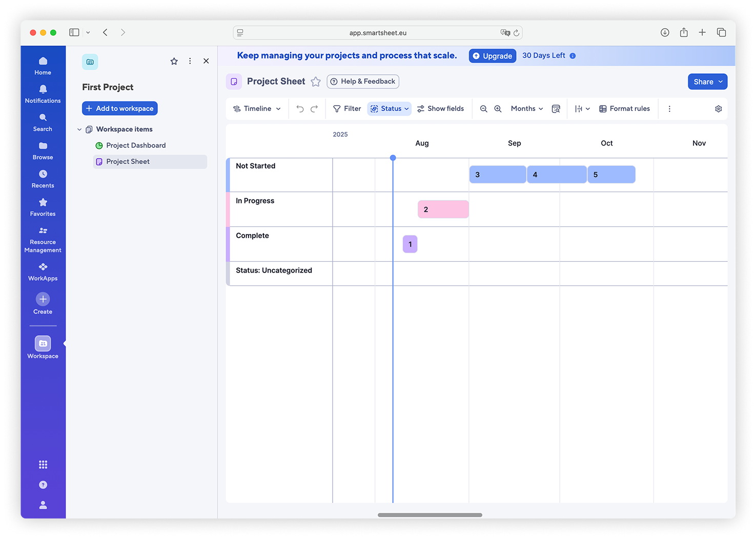
Task: Click the Create plus icon
Action: point(43,300)
